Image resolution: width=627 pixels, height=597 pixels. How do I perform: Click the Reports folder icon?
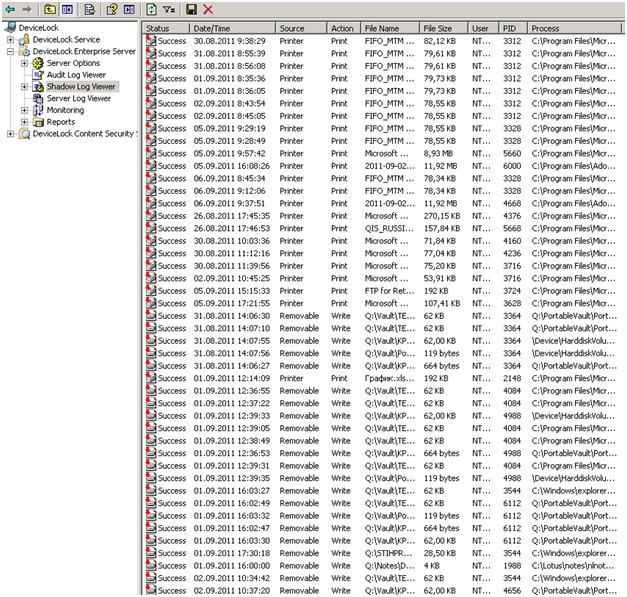(x=38, y=122)
